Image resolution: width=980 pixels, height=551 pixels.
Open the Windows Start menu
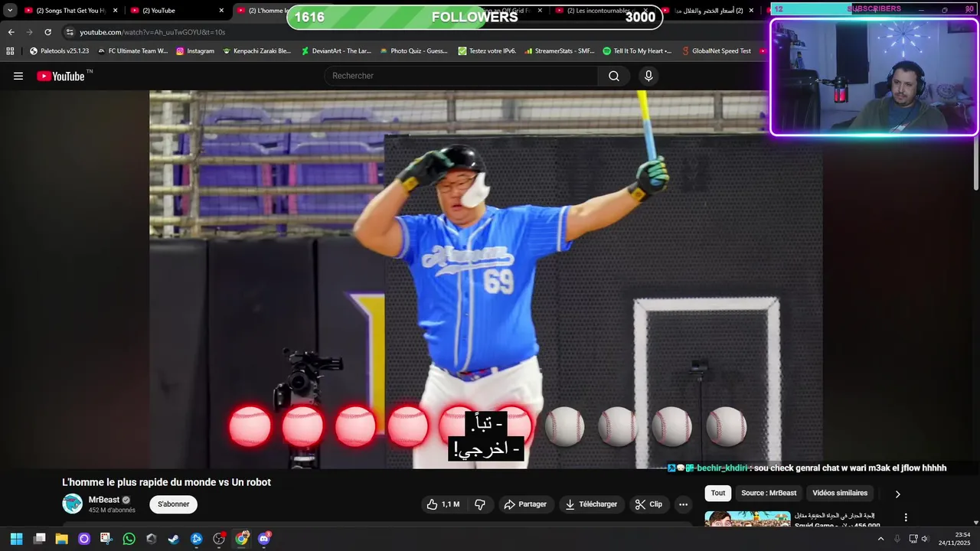point(16,539)
